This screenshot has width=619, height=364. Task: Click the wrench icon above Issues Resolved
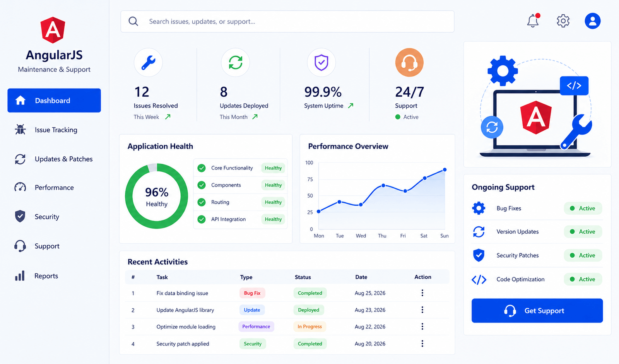148,62
